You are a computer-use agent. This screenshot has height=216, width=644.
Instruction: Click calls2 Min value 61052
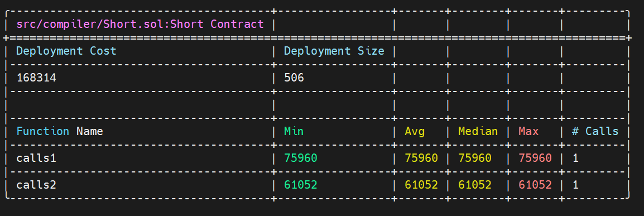pos(301,185)
